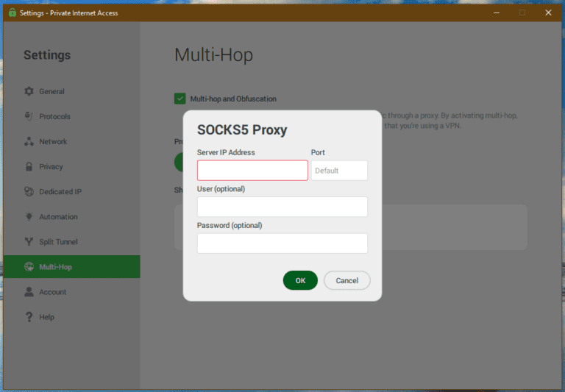The width and height of the screenshot is (565, 392).
Task: Click the SOCKS5 Proxy dialog title
Action: tap(242, 129)
